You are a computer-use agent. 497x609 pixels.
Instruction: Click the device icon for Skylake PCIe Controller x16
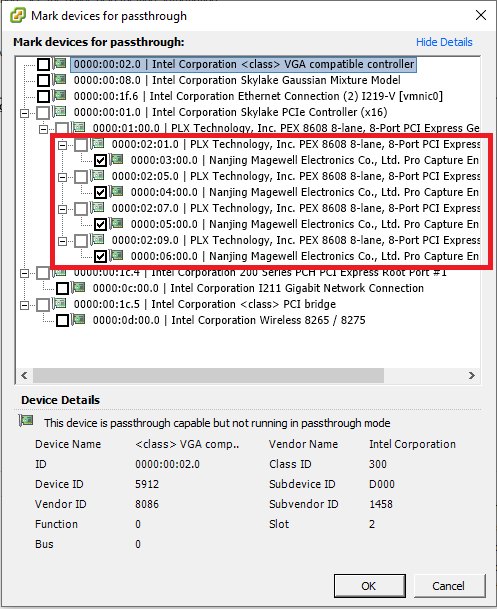[x=60, y=111]
